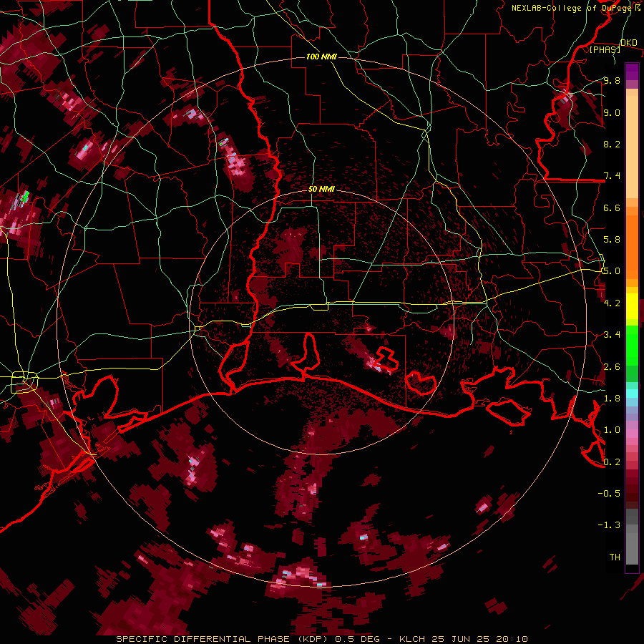
Task: Click the -0.5 value on the color scale
Action: point(609,494)
